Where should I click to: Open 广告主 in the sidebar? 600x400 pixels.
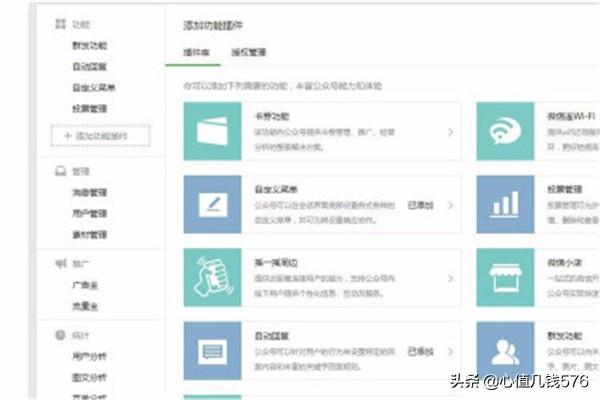click(x=85, y=285)
